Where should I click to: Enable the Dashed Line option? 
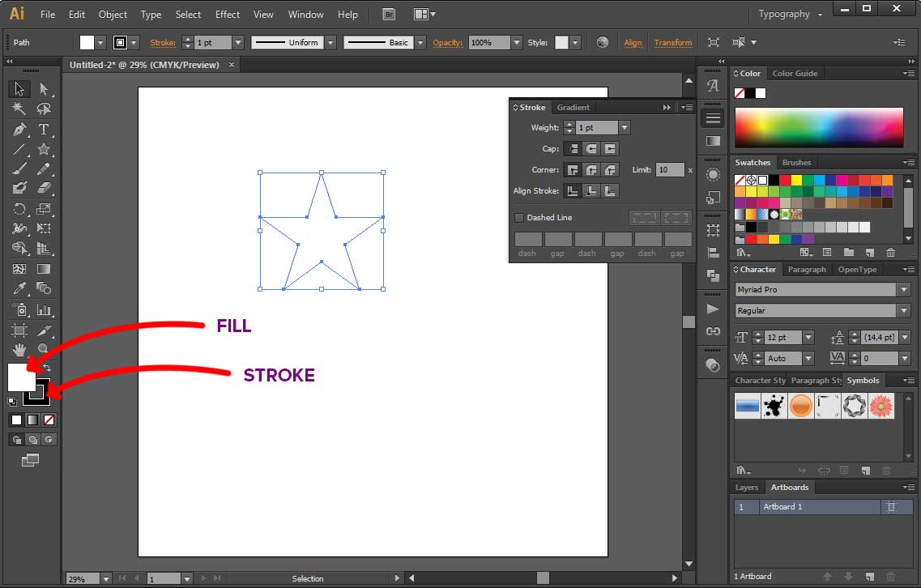click(519, 217)
